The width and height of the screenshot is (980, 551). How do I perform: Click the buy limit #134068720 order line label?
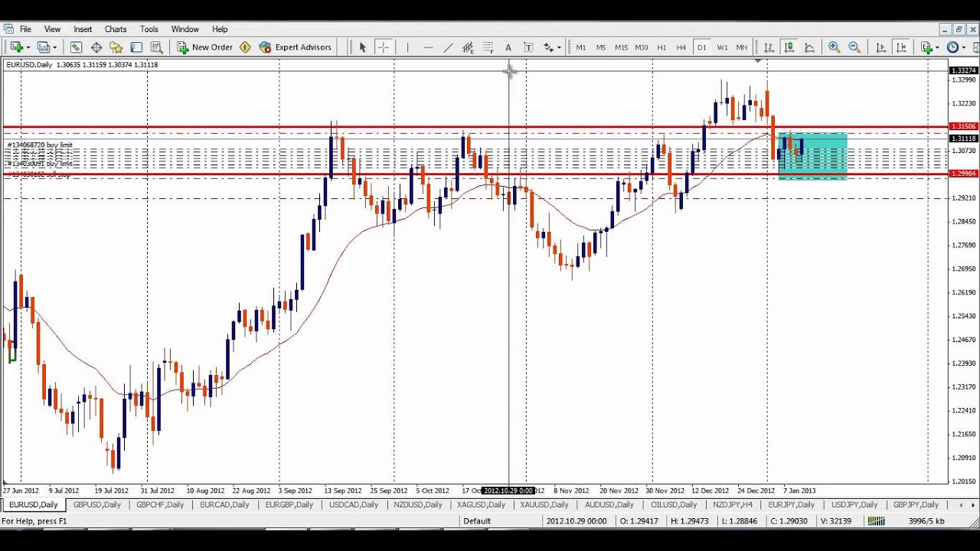[x=40, y=145]
